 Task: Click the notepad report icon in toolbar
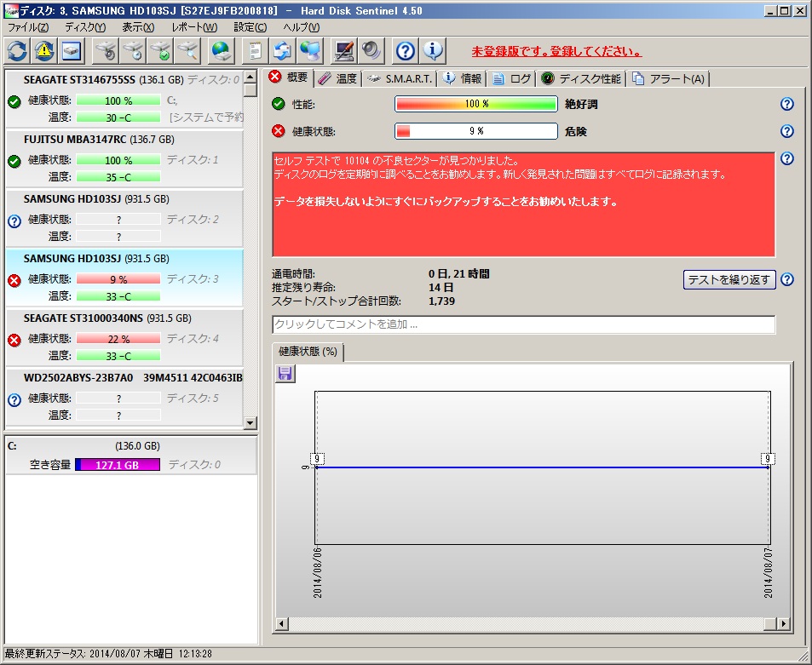[253, 51]
